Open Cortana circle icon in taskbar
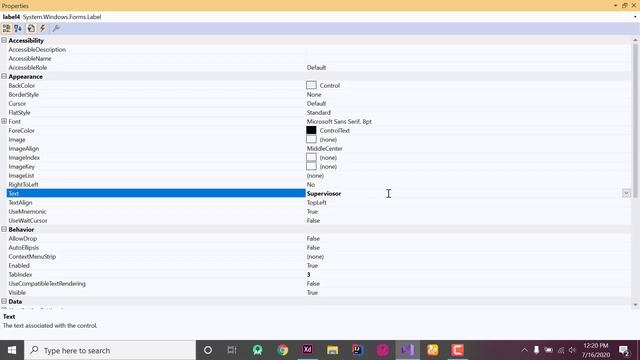 click(x=208, y=350)
